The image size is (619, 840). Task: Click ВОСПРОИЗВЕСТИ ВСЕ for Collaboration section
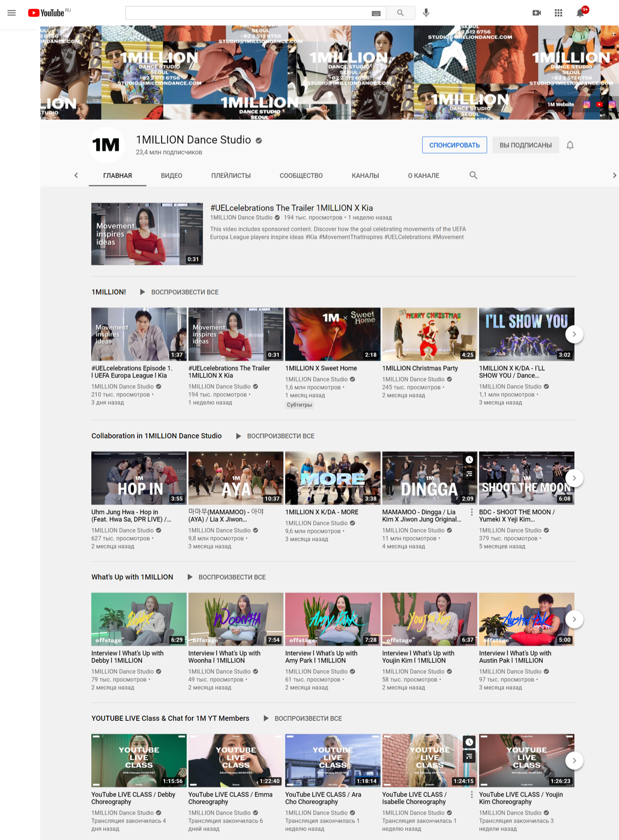pyautogui.click(x=281, y=436)
